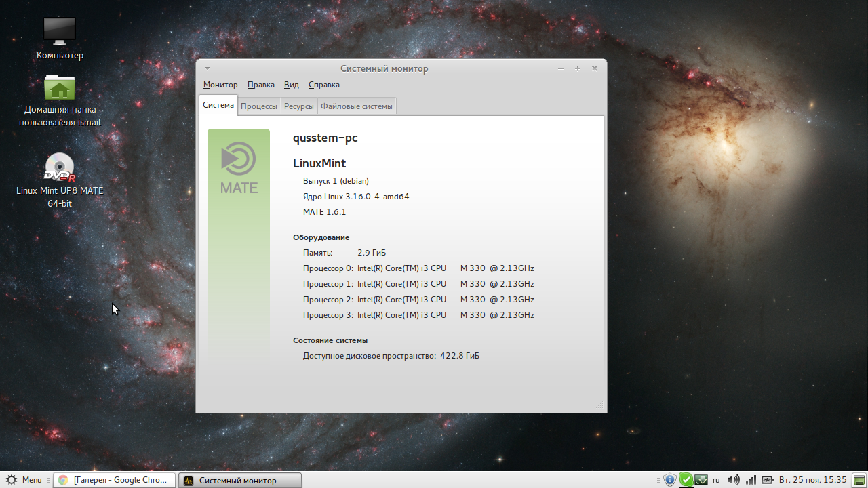The height and width of the screenshot is (488, 868).
Task: Open the calendar from the clock
Action: click(813, 480)
